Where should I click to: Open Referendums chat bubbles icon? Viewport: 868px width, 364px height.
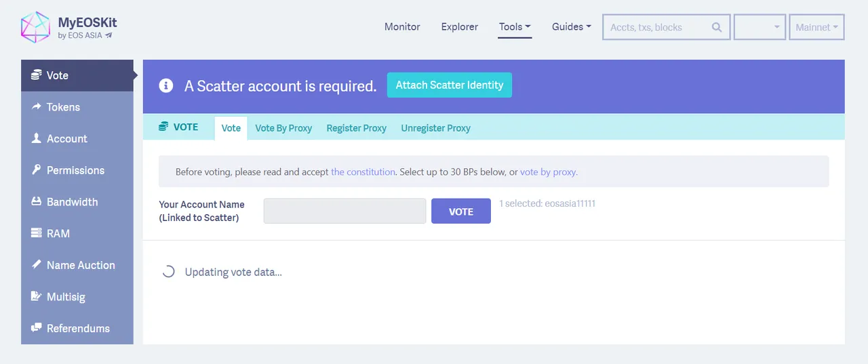pos(37,328)
